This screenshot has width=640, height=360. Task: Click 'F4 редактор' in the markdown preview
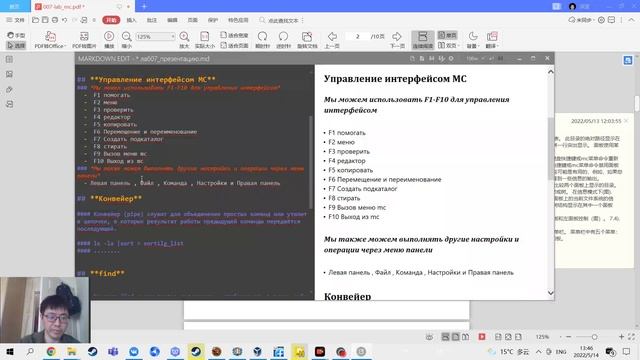pyautogui.click(x=347, y=161)
